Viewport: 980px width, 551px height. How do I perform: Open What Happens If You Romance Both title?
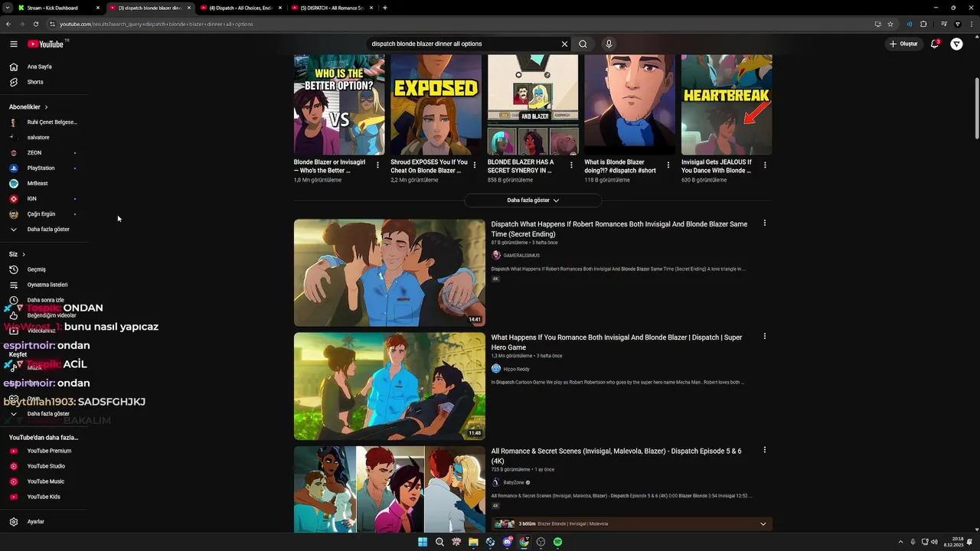616,342
